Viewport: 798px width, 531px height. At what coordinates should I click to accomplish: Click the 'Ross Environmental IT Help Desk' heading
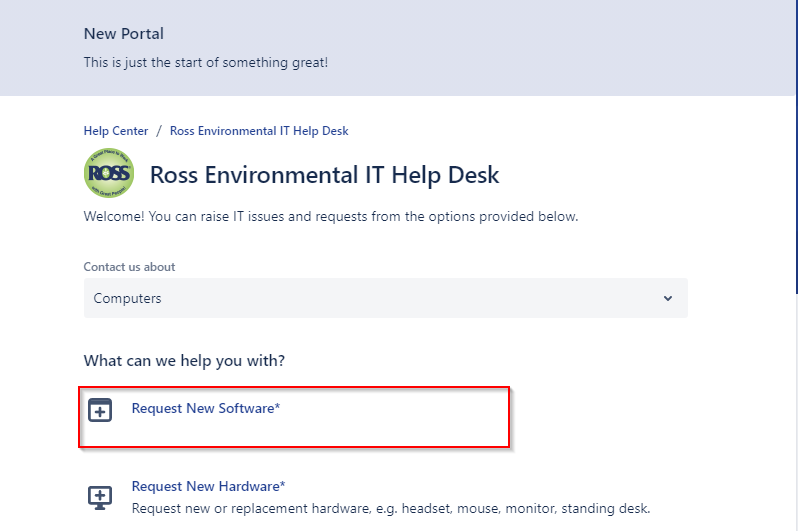click(324, 175)
